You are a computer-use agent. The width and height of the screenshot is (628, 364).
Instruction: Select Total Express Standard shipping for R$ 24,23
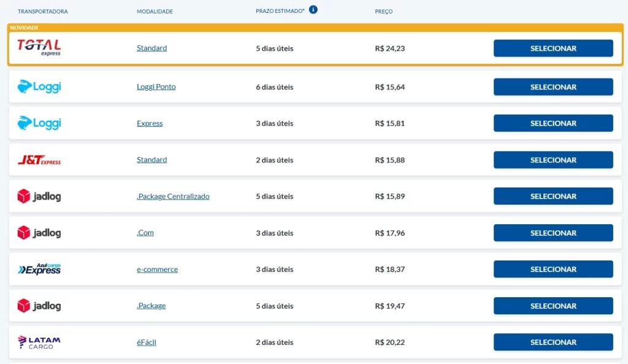[x=553, y=48]
